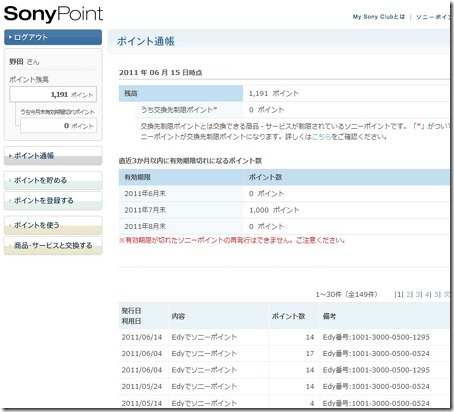Open the ポイント通帳 sidebar menu
Viewport: 454px width, 412px height.
[53, 156]
